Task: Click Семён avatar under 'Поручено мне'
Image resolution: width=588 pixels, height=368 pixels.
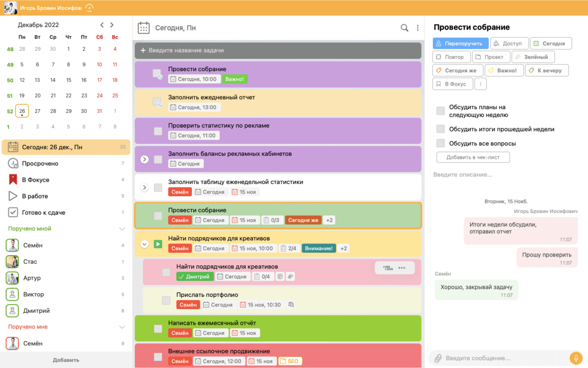Action: [12, 343]
